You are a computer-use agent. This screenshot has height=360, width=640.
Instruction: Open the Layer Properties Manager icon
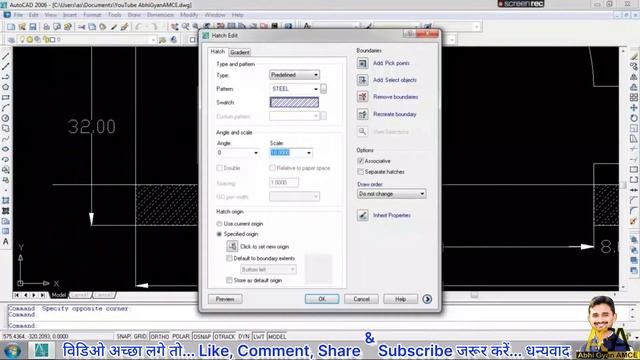click(11, 40)
